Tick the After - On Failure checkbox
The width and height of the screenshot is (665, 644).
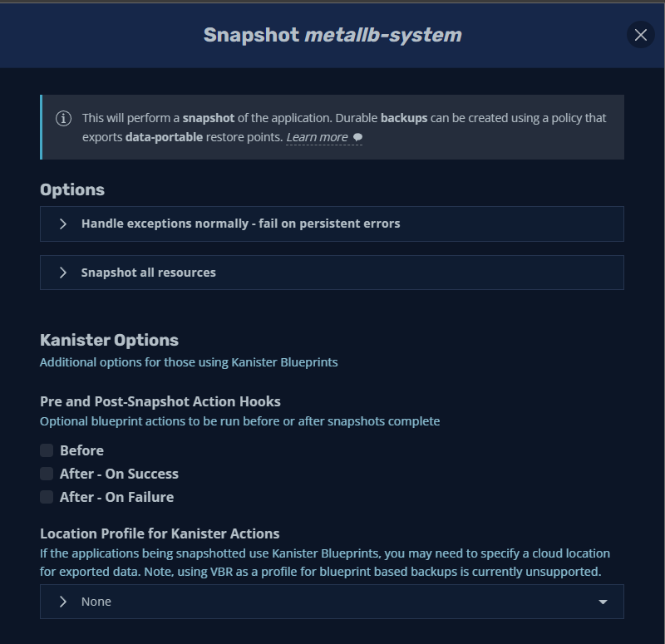click(47, 497)
